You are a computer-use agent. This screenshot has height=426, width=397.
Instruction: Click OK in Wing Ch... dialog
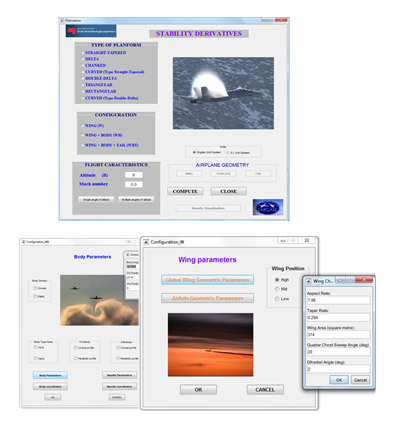(x=339, y=380)
